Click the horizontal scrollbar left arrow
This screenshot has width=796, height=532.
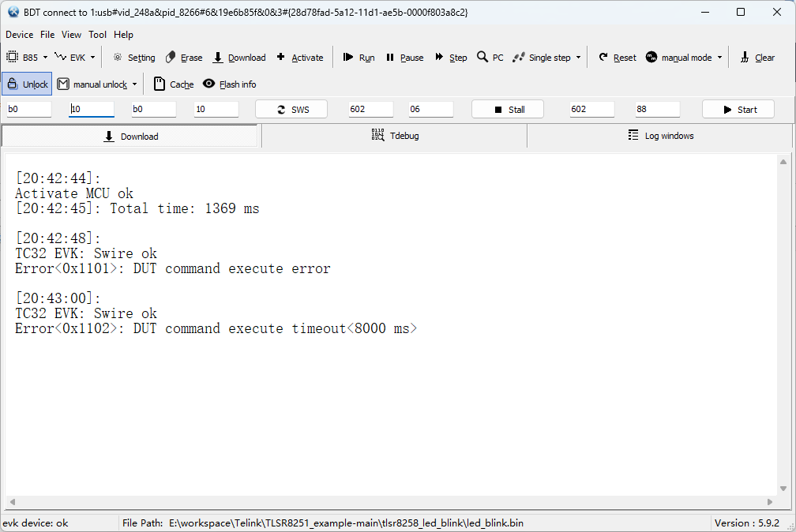[12, 501]
